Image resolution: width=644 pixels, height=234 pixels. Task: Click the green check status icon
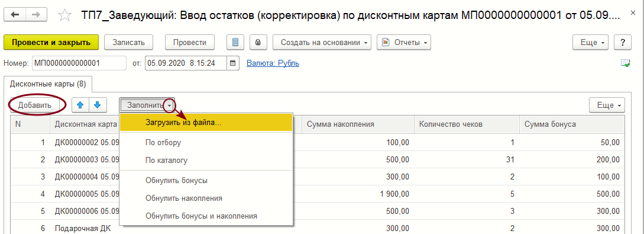(626, 63)
